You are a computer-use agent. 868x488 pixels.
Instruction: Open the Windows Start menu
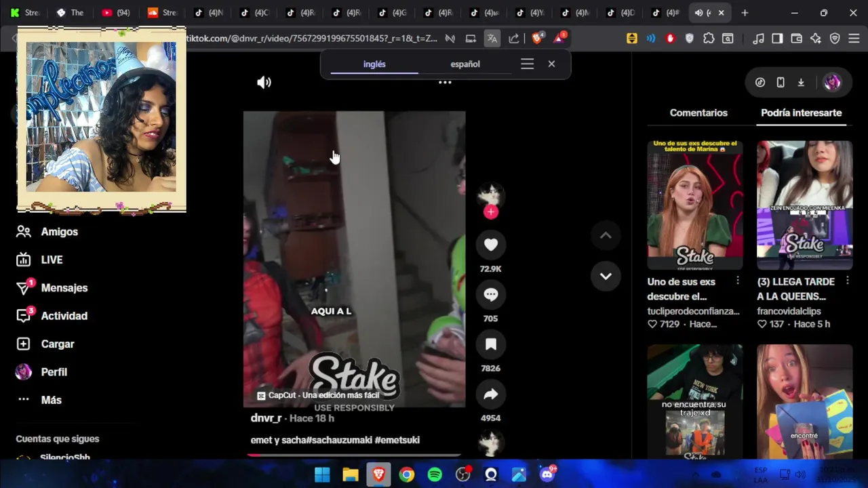322,474
